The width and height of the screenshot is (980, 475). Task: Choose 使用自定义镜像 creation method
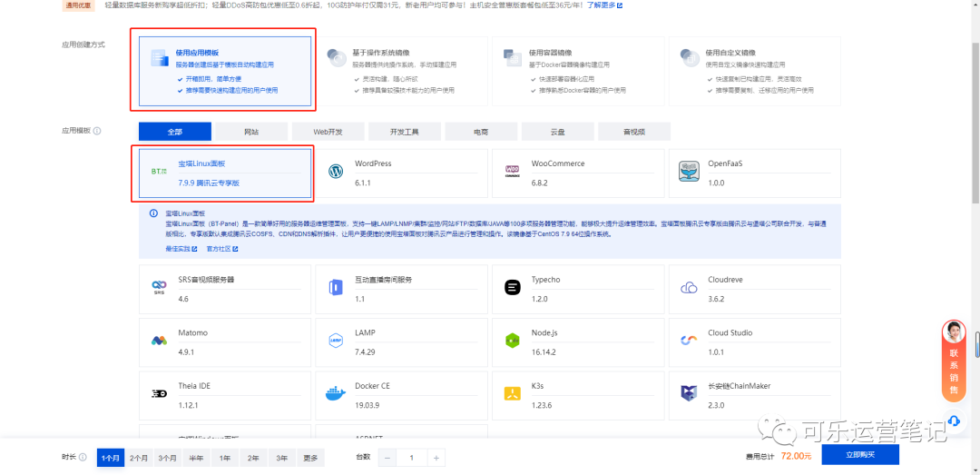[754, 70]
